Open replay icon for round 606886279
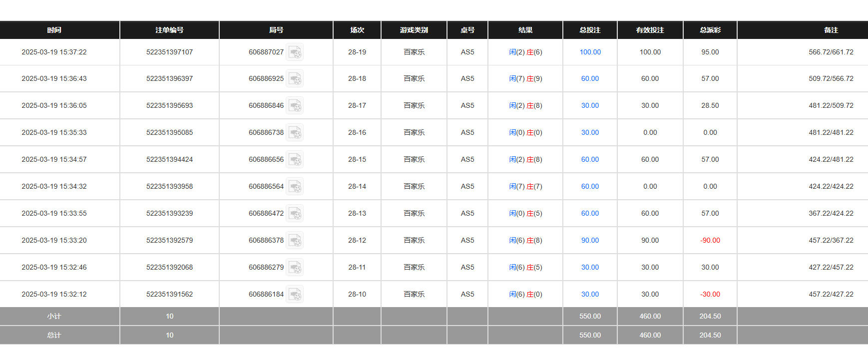The width and height of the screenshot is (868, 357). point(295,268)
